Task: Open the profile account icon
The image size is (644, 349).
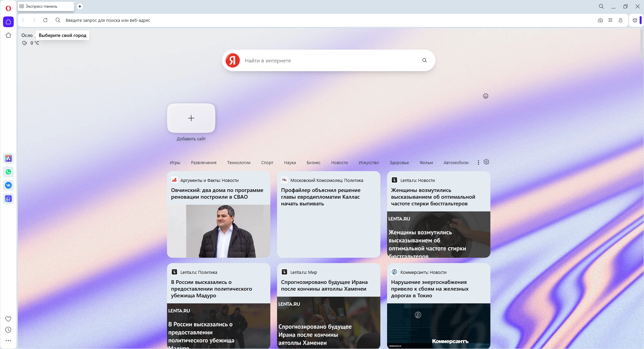Action: pos(621,20)
